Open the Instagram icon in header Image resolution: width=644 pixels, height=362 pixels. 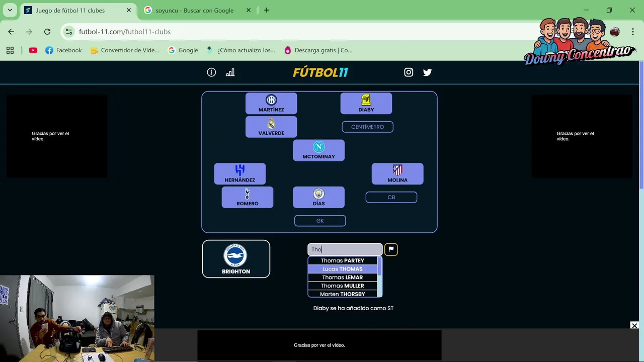pyautogui.click(x=409, y=72)
